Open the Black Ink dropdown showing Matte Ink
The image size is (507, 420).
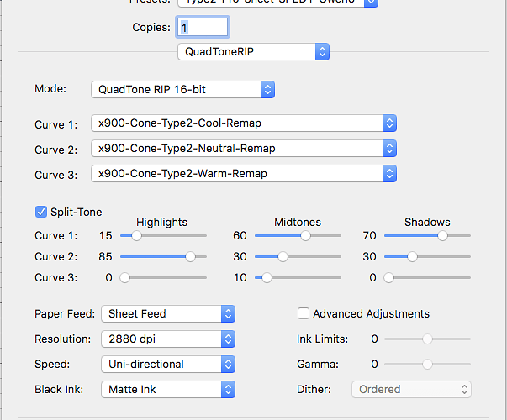click(x=168, y=389)
